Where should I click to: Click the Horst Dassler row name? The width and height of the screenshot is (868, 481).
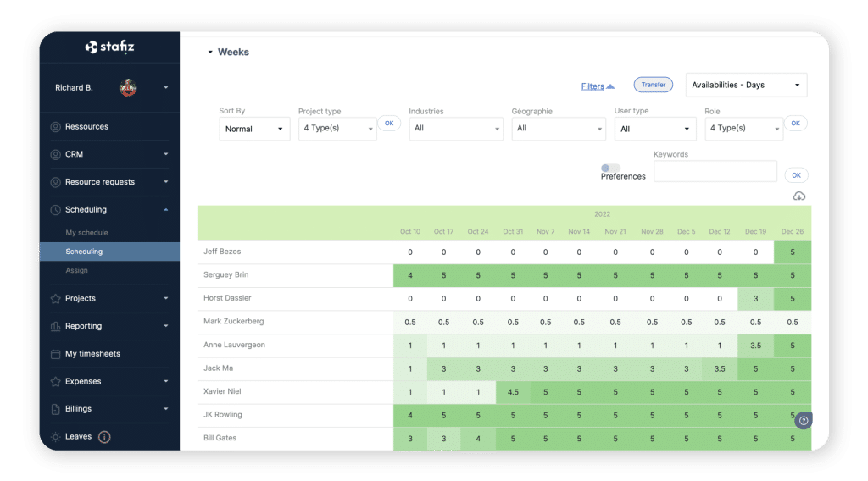tap(227, 298)
